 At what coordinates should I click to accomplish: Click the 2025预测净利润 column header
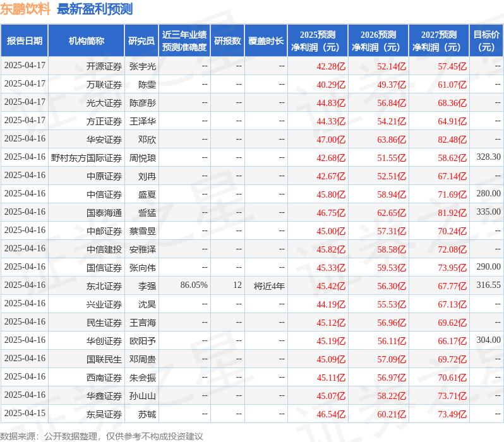318,41
